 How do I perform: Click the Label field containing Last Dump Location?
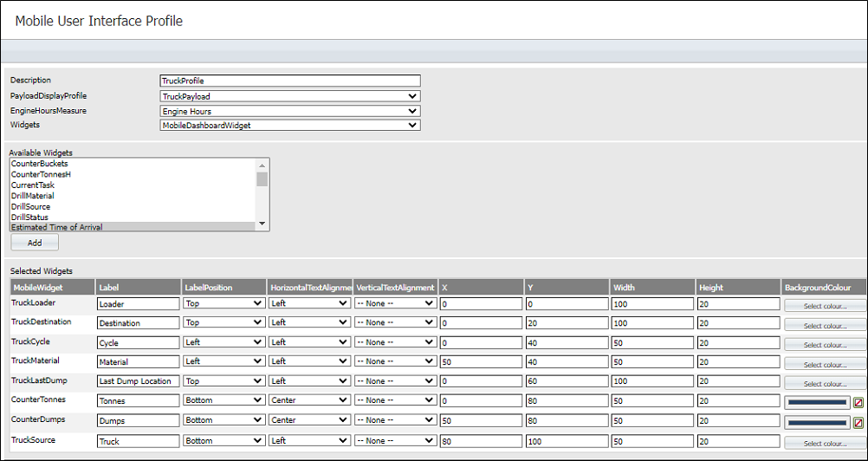pos(139,381)
